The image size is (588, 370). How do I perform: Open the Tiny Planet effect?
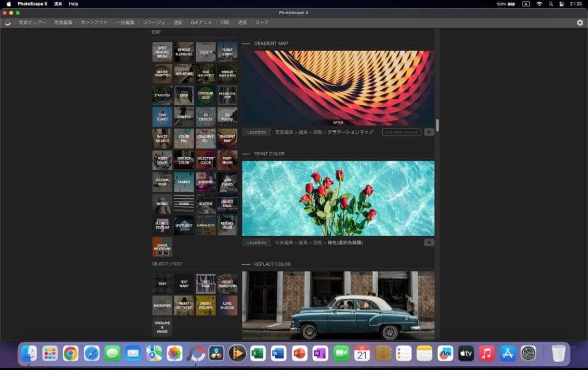coord(162,117)
